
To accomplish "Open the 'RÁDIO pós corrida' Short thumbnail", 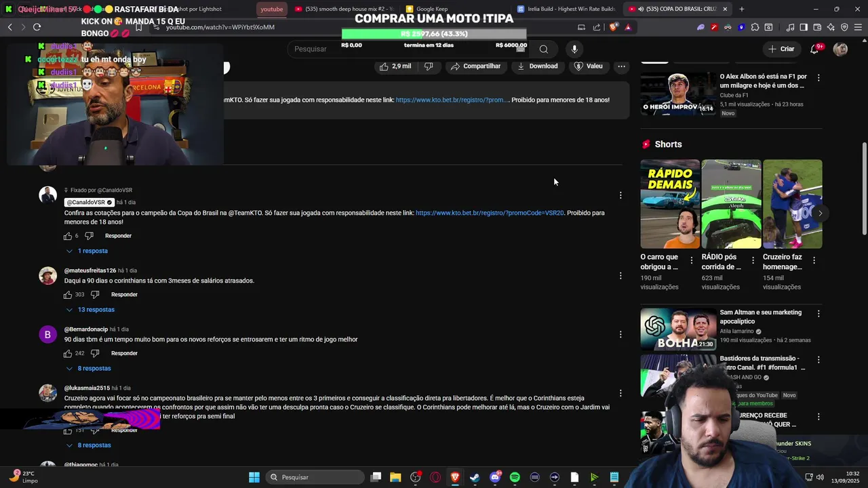I will [731, 204].
